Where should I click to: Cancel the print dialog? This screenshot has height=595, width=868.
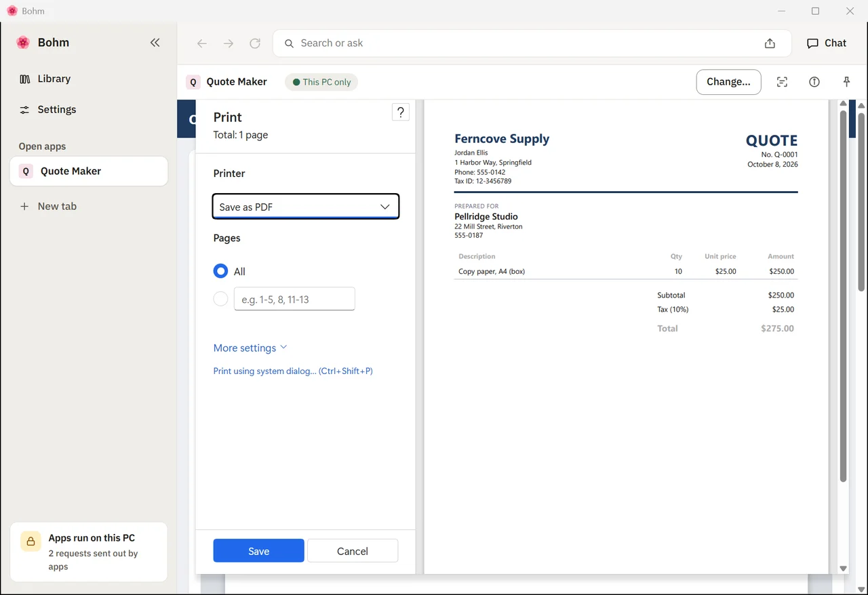click(x=353, y=551)
